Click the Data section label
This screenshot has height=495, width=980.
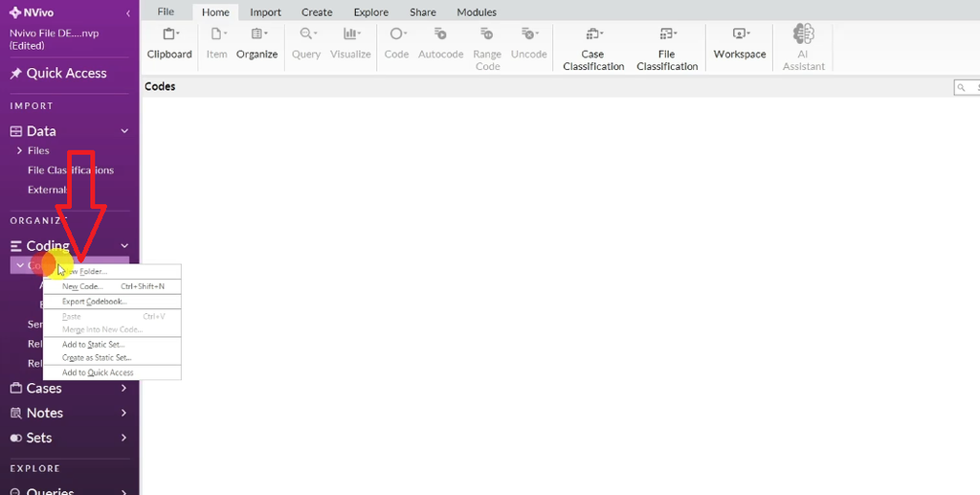(x=41, y=131)
